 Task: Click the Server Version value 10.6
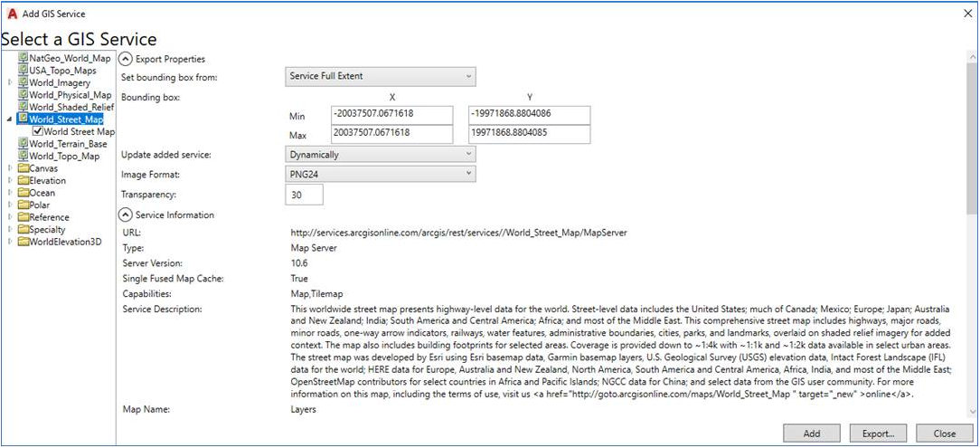pyautogui.click(x=298, y=263)
